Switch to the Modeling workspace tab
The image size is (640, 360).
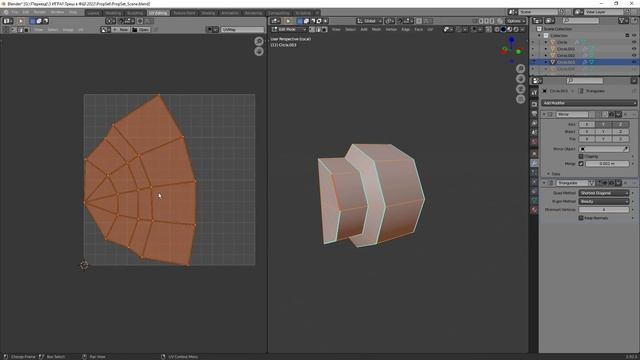point(113,13)
